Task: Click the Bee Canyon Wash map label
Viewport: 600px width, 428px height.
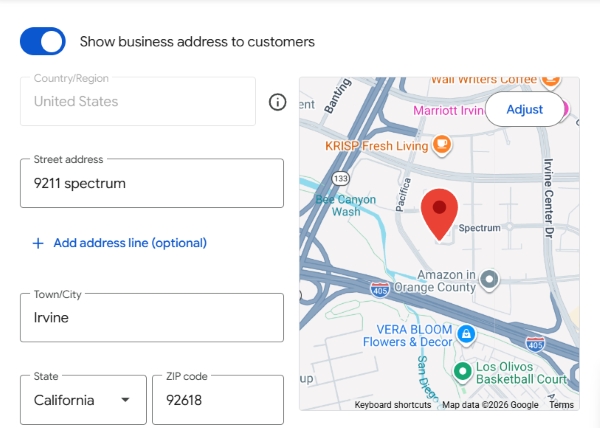Action: pyautogui.click(x=346, y=205)
